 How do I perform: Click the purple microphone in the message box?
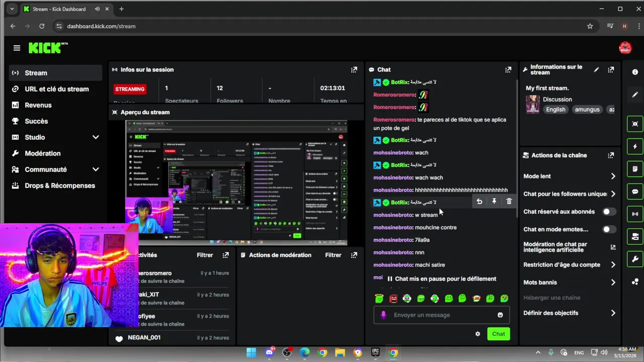pos(383,315)
